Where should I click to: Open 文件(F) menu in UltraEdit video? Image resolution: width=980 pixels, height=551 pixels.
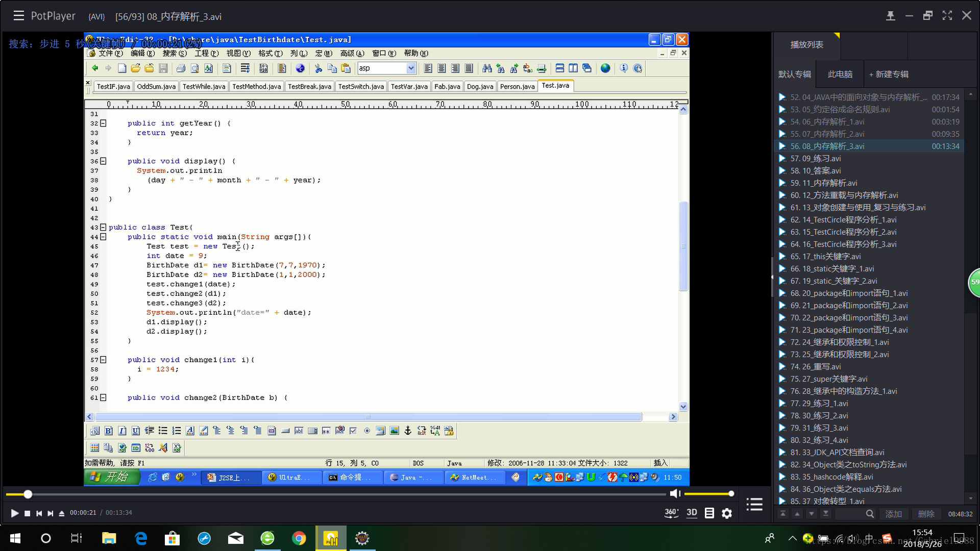tap(110, 53)
